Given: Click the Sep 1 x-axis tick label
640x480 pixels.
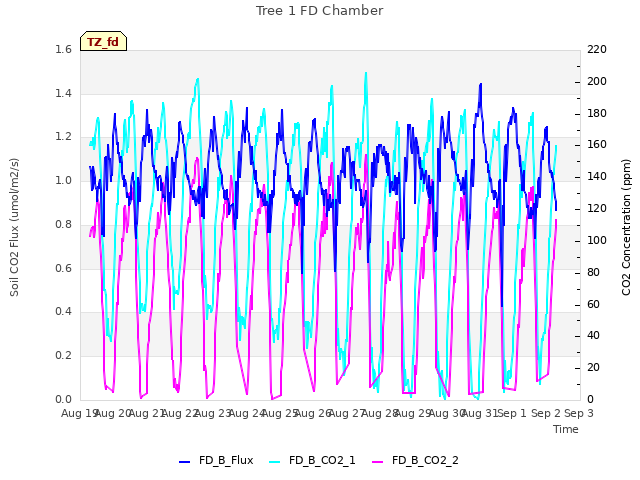Looking at the screenshot, I should (x=512, y=413).
